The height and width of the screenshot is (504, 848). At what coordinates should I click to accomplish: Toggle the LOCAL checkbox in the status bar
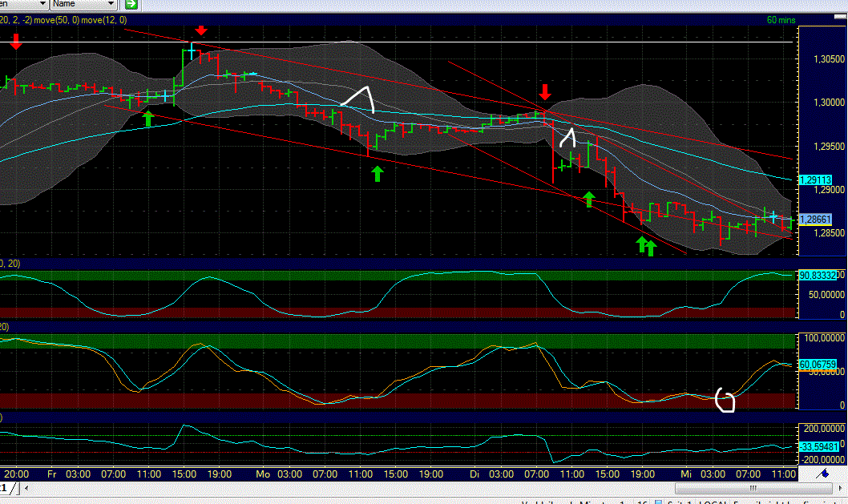pyautogui.click(x=658, y=500)
